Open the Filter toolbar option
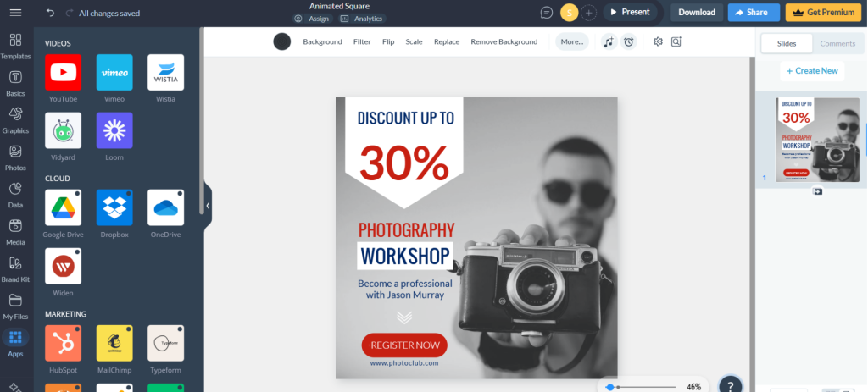 [x=362, y=41]
